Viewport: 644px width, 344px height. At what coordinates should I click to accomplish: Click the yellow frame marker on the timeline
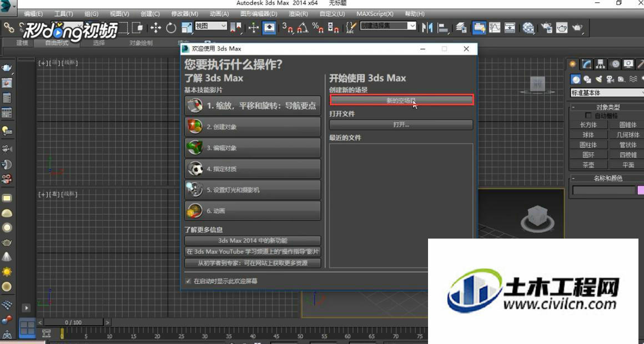(62, 333)
